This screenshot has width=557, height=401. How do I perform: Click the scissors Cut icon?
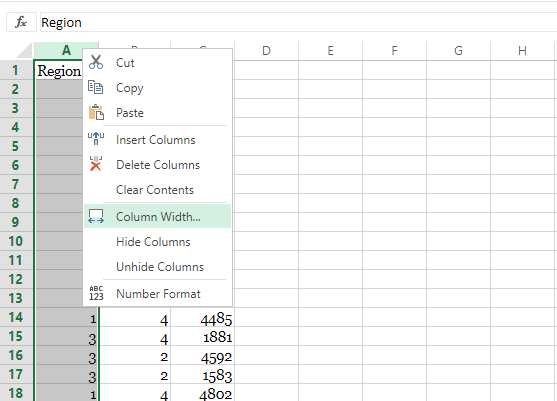click(x=96, y=62)
